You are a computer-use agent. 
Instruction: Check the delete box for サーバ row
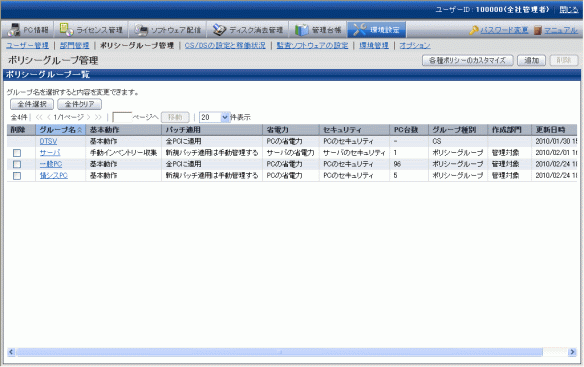point(17,153)
